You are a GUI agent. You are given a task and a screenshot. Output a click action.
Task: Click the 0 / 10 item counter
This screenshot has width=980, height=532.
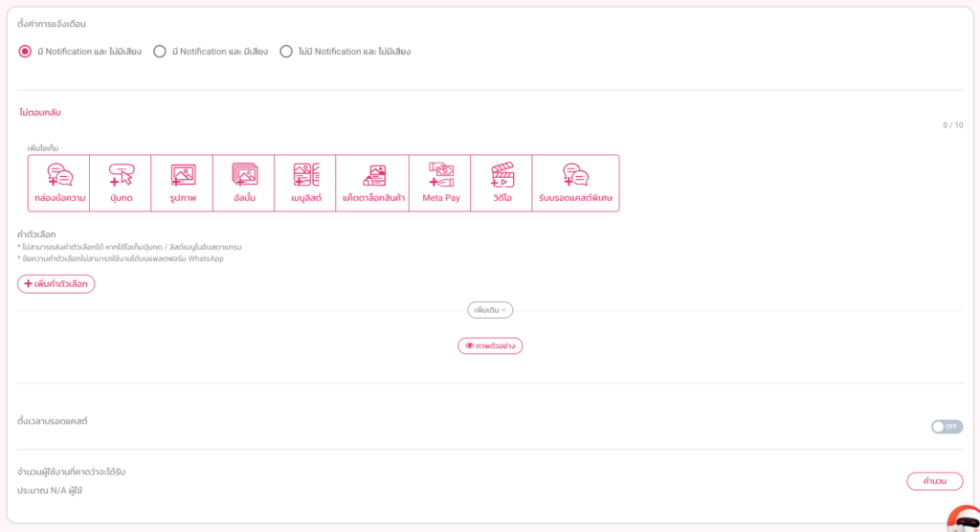(x=952, y=125)
